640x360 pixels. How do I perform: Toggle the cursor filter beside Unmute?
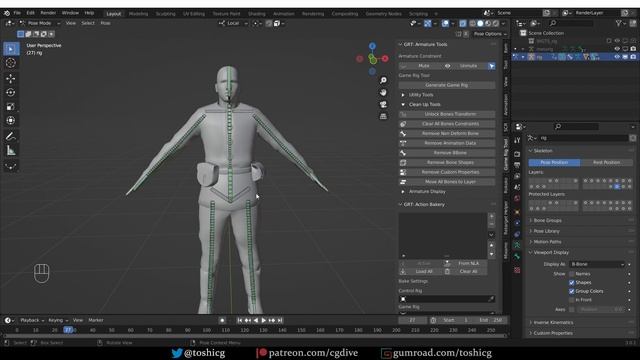[x=491, y=66]
